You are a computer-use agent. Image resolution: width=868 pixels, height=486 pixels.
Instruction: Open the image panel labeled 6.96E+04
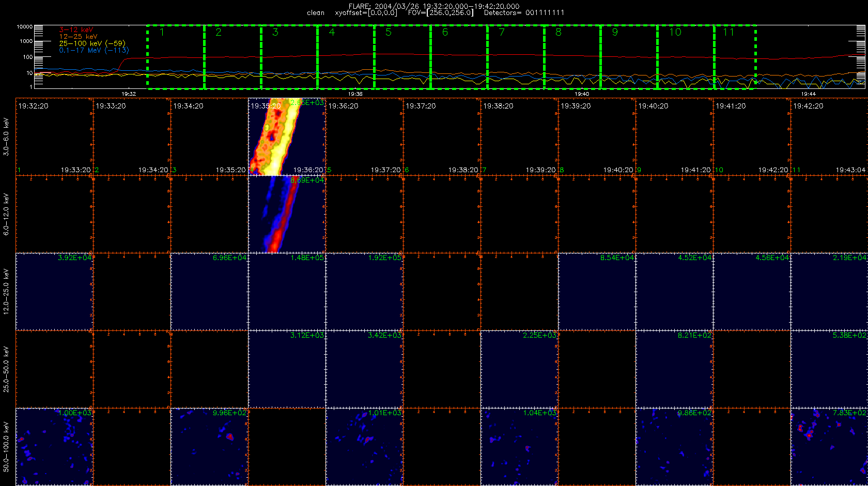tap(209, 292)
